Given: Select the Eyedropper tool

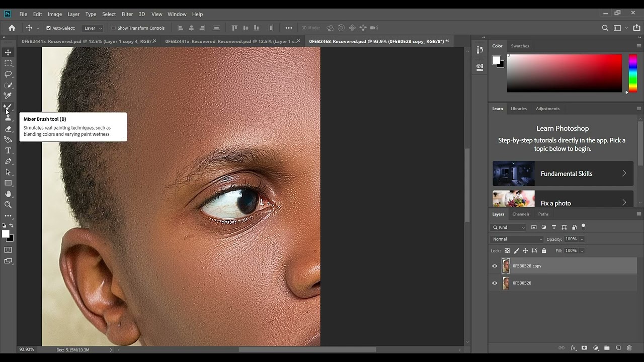Looking at the screenshot, I should (8, 96).
